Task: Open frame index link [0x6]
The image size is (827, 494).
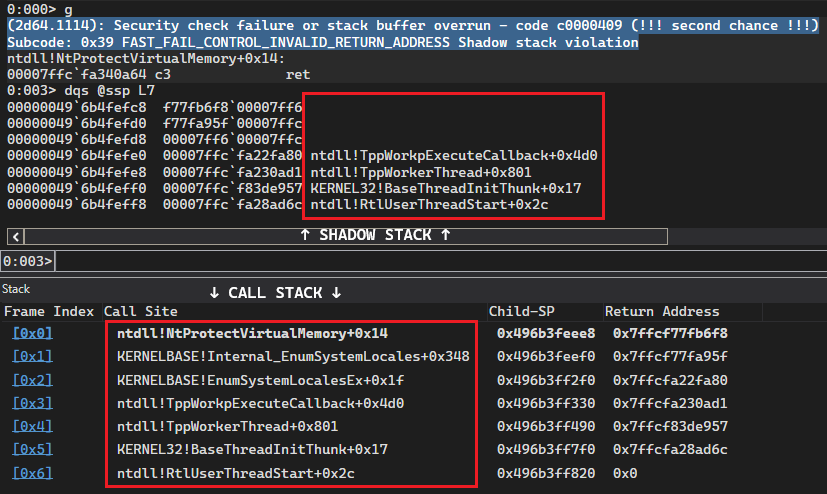Action: click(x=32, y=473)
